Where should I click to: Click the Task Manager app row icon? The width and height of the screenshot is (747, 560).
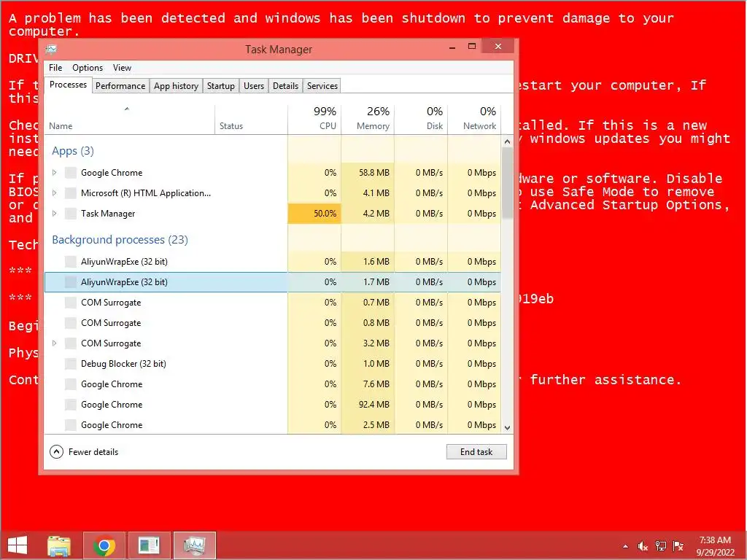71,214
